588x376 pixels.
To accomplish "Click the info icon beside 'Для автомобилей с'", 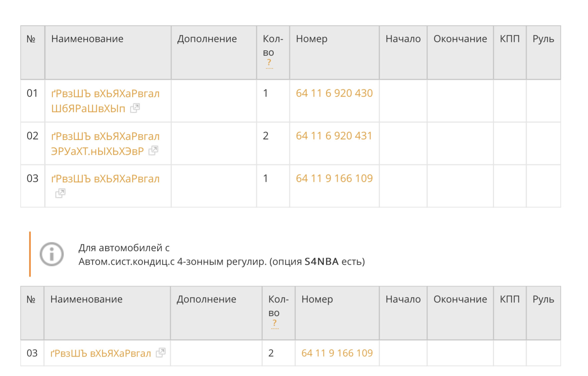I will point(52,254).
